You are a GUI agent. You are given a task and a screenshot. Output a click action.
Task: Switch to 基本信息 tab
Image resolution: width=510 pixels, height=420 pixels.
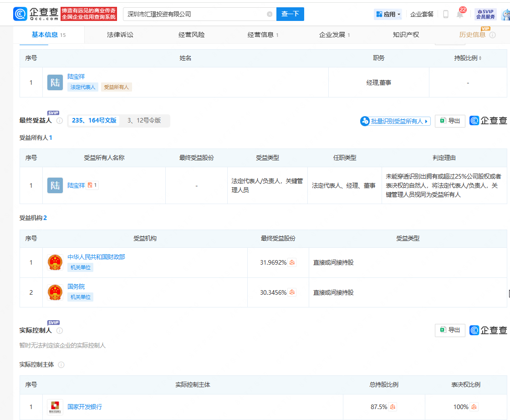pyautogui.click(x=48, y=35)
